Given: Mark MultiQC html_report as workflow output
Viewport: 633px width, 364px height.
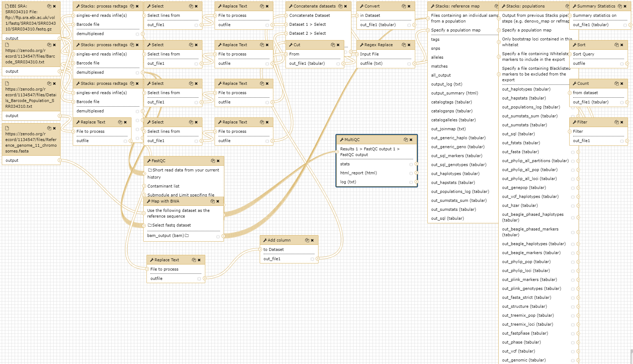Looking at the screenshot, I should pyautogui.click(x=411, y=173).
